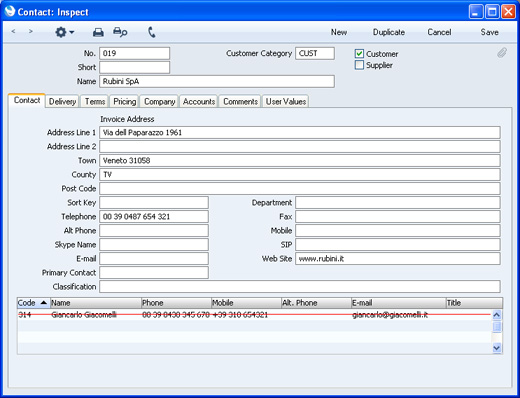Viewport: 520px width, 398px height.
Task: Click the Town field
Action: pos(300,160)
